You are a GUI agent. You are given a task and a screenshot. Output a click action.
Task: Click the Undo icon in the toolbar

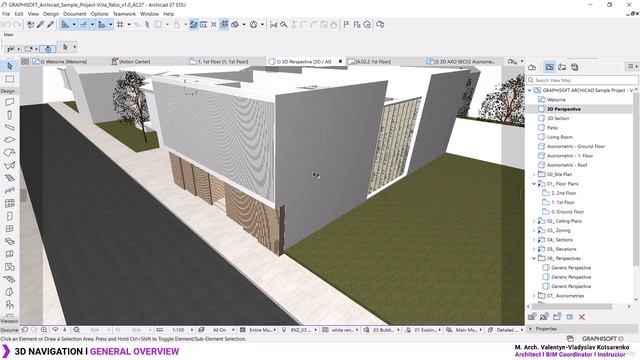point(7,25)
